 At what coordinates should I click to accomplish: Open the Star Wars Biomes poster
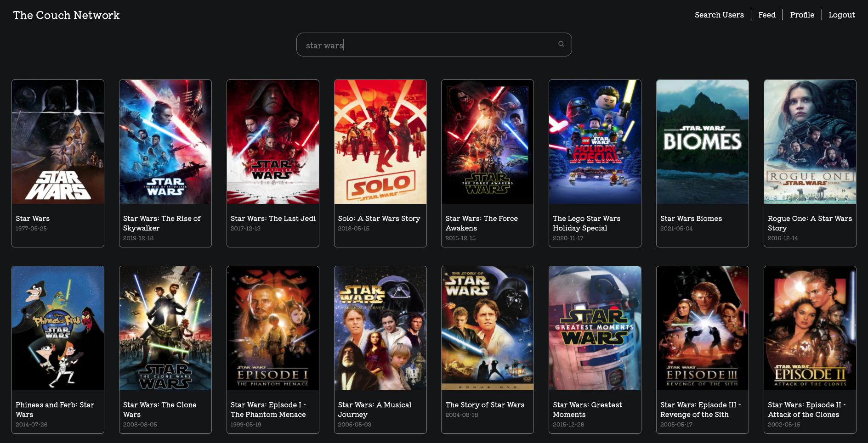tap(703, 142)
